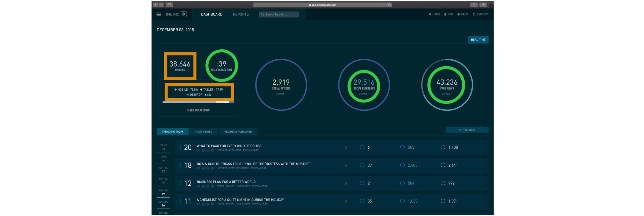The height and width of the screenshot is (216, 644).
Task: Click the device breakdown bar
Action: (x=198, y=102)
